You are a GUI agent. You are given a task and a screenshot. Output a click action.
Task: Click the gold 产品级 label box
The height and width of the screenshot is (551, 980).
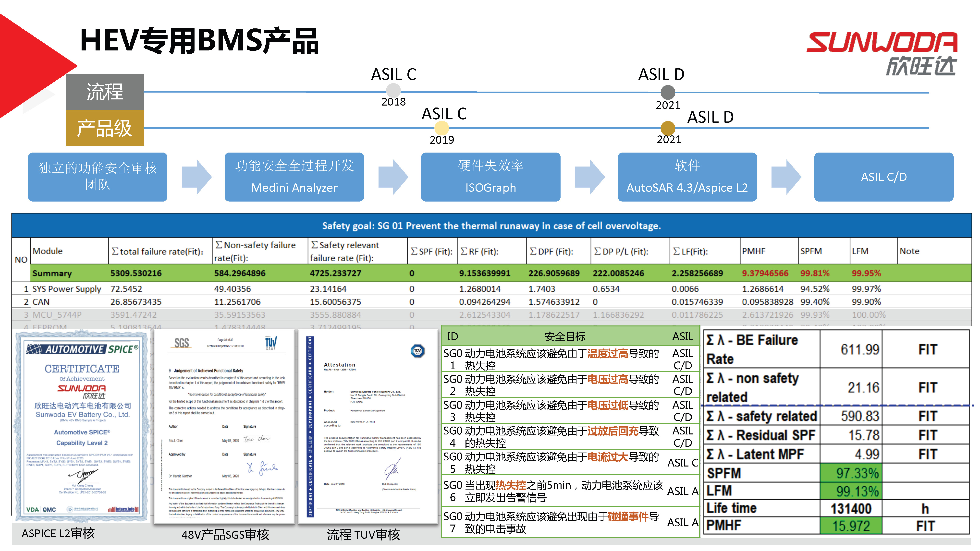tap(105, 128)
